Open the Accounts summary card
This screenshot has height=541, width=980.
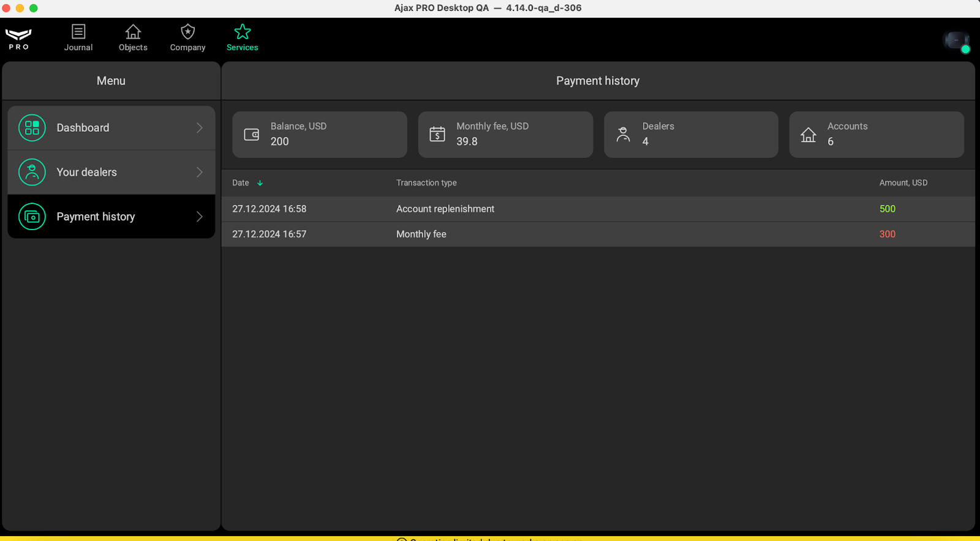tap(876, 135)
